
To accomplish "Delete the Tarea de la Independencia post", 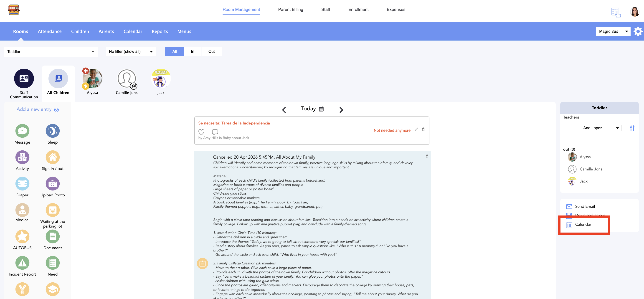I will click(423, 129).
